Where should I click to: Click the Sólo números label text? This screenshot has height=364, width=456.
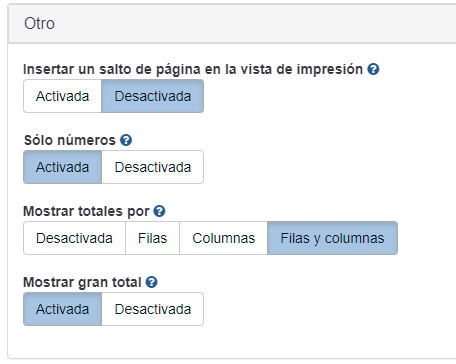pos(70,140)
